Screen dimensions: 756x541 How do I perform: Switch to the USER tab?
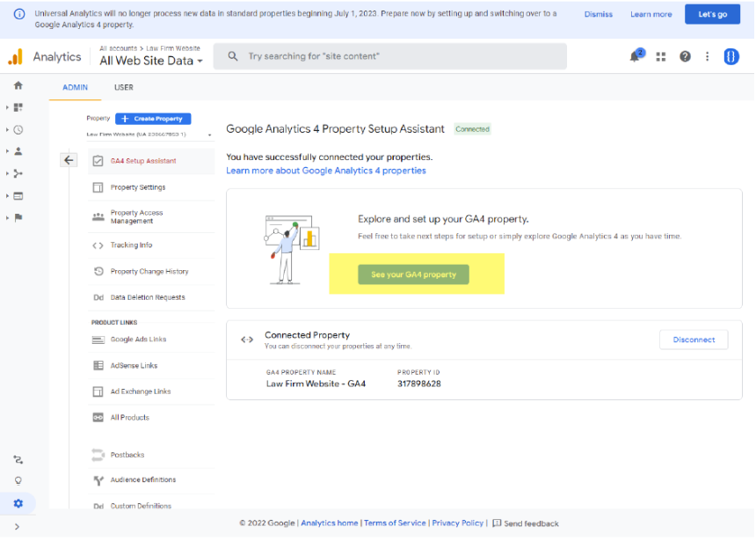click(x=123, y=87)
